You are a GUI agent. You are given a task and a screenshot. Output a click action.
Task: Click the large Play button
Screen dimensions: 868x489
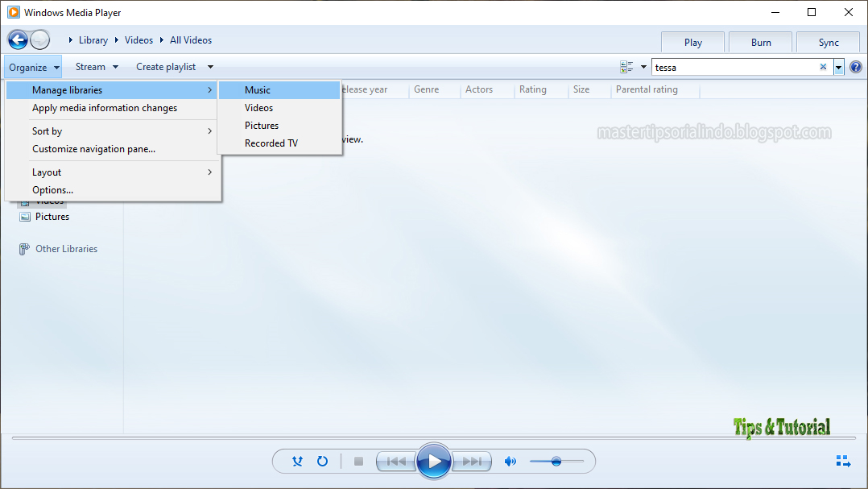[x=433, y=461]
